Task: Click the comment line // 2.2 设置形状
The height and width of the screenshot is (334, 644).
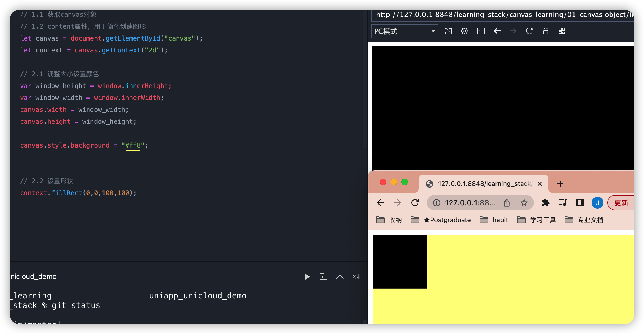Action: 47,181
